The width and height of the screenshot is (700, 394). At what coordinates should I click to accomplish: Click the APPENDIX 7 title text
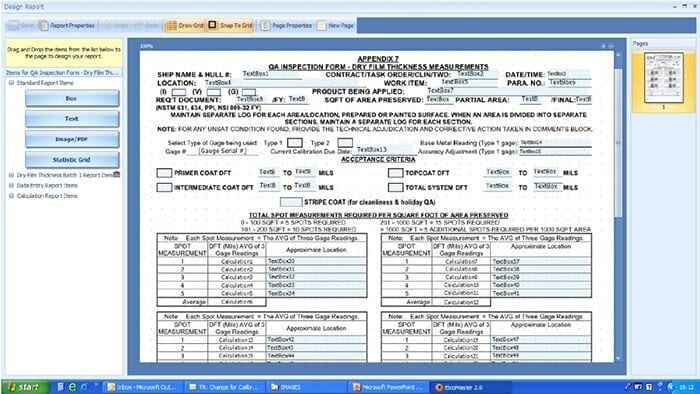[378, 59]
